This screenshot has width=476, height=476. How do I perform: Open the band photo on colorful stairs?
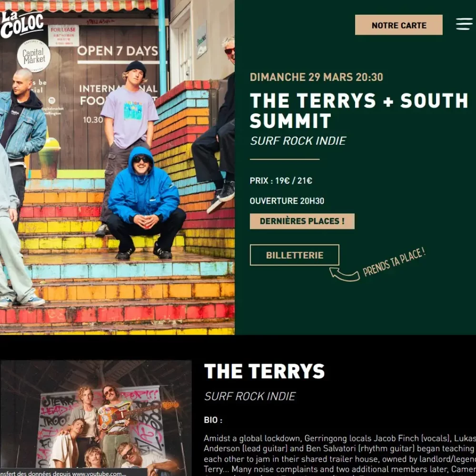(x=117, y=167)
